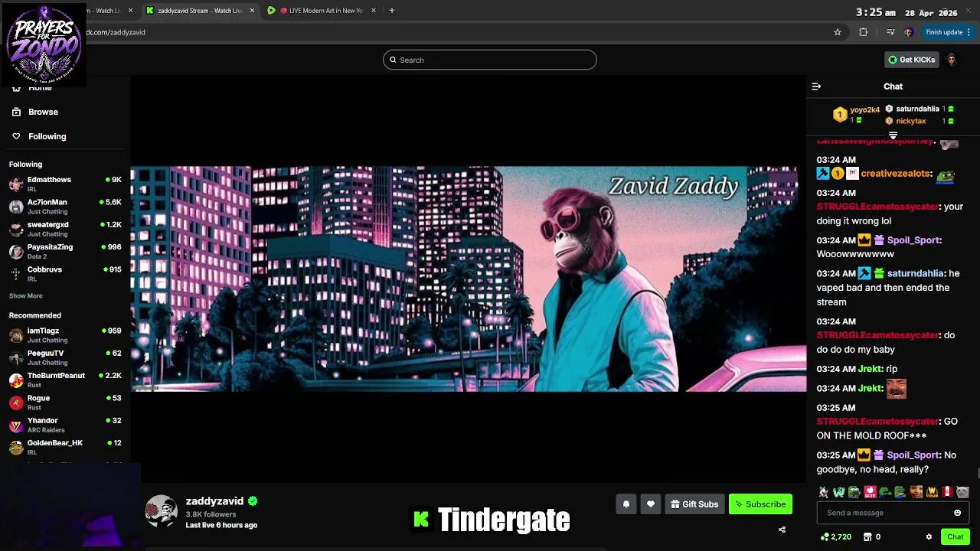Click yoyo2k4 in the gift leaderboard
The height and width of the screenshot is (551, 980).
[864, 109]
